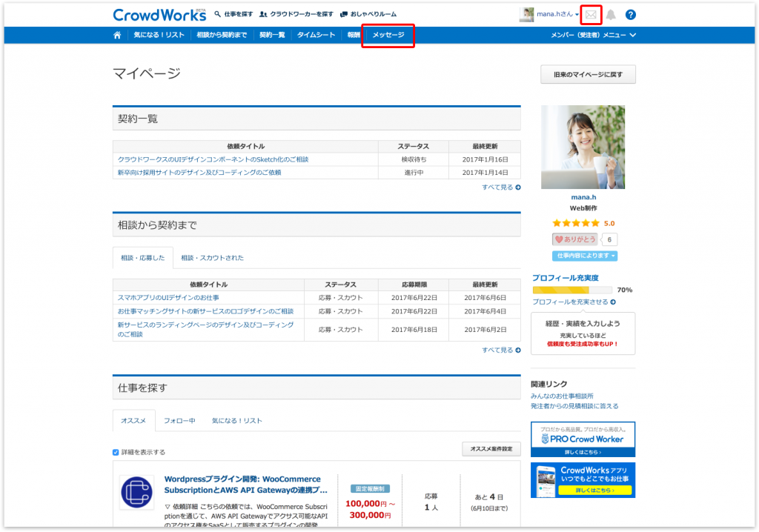Image resolution: width=759 pixels, height=532 pixels.
Task: Click the オススメ案件設定 button
Action: (491, 449)
